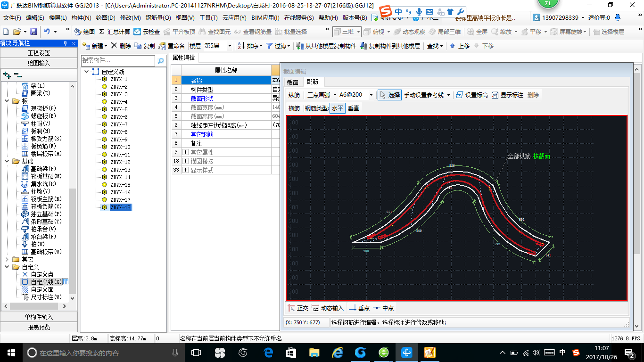The width and height of the screenshot is (644, 362).
Task: Select ZDYX-10 in component list
Action: click(120, 147)
